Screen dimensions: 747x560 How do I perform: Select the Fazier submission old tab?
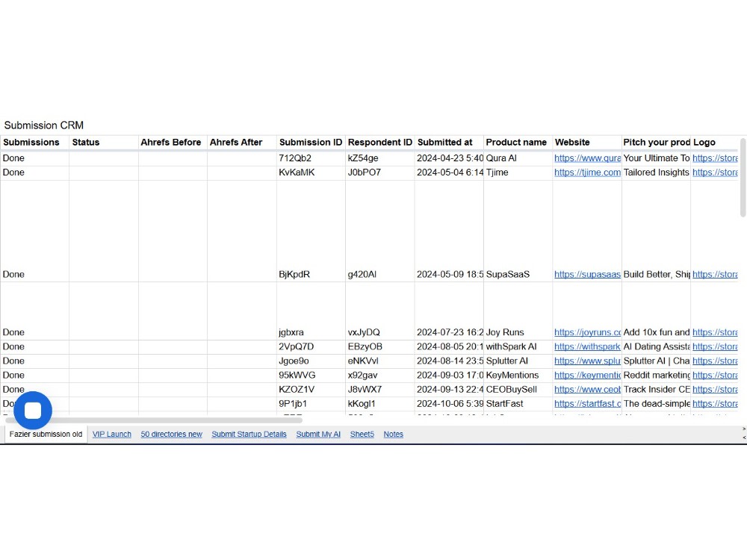(46, 435)
